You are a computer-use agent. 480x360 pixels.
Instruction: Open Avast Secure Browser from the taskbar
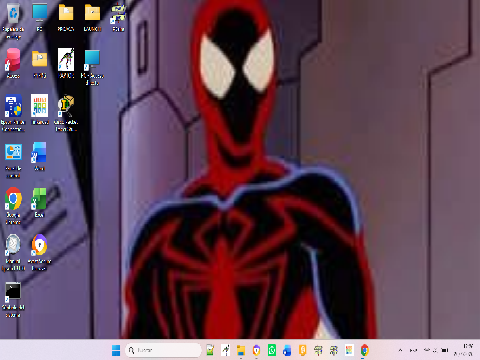pyautogui.click(x=256, y=350)
